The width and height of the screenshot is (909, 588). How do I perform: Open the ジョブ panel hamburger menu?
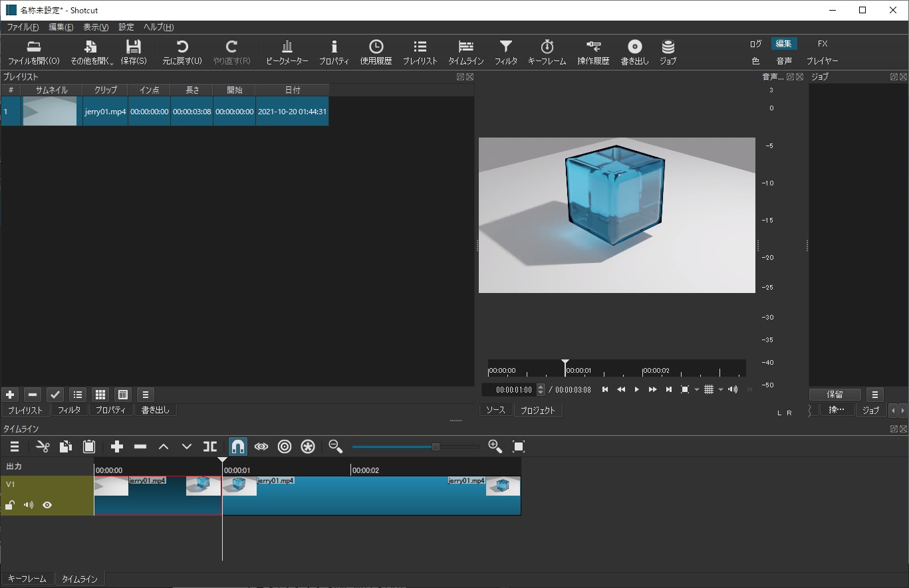(875, 395)
